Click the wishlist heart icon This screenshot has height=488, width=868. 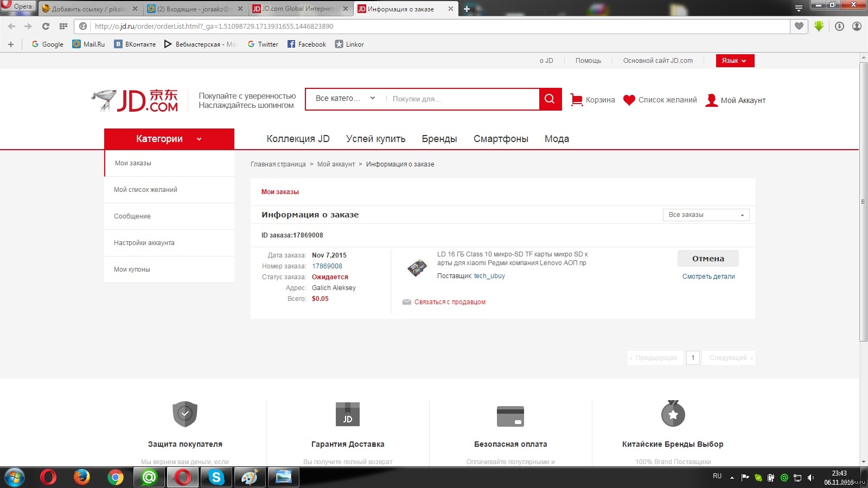629,100
